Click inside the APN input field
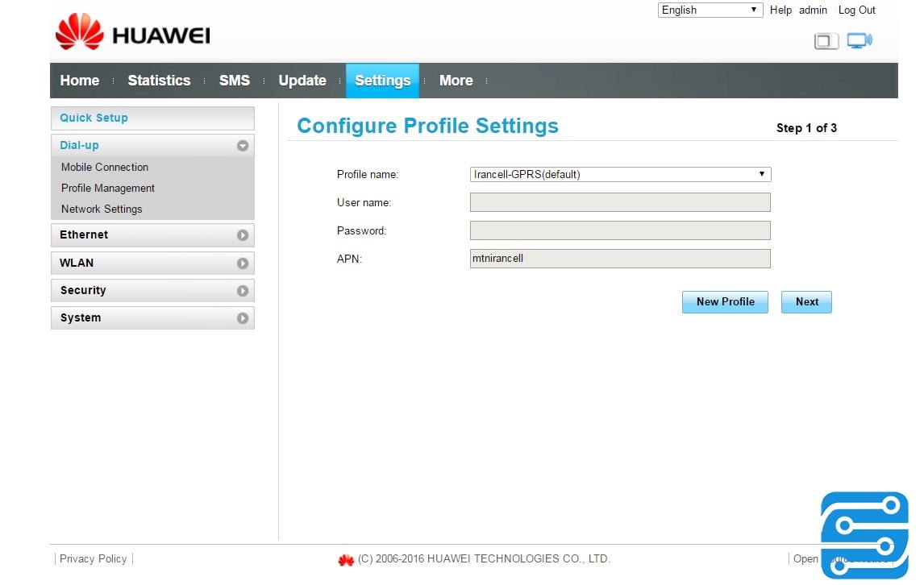 [x=619, y=258]
